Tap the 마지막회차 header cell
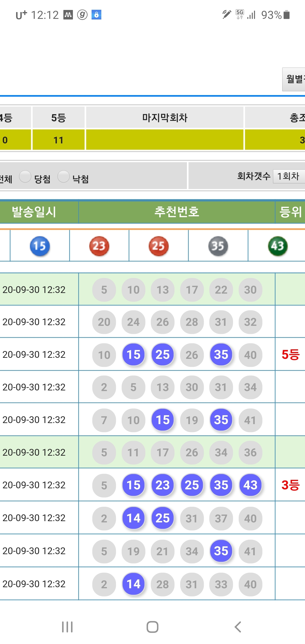305x644 pixels. [165, 117]
